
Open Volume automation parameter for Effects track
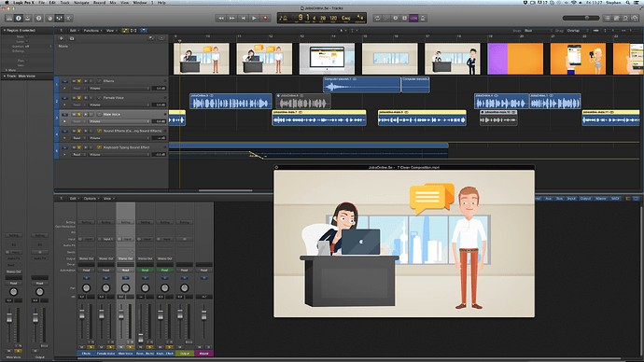click(x=119, y=89)
